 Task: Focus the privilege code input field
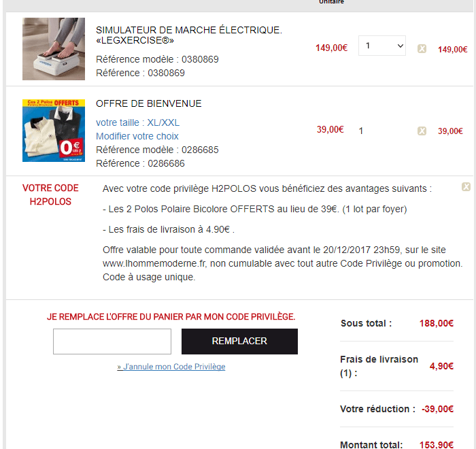click(x=112, y=341)
